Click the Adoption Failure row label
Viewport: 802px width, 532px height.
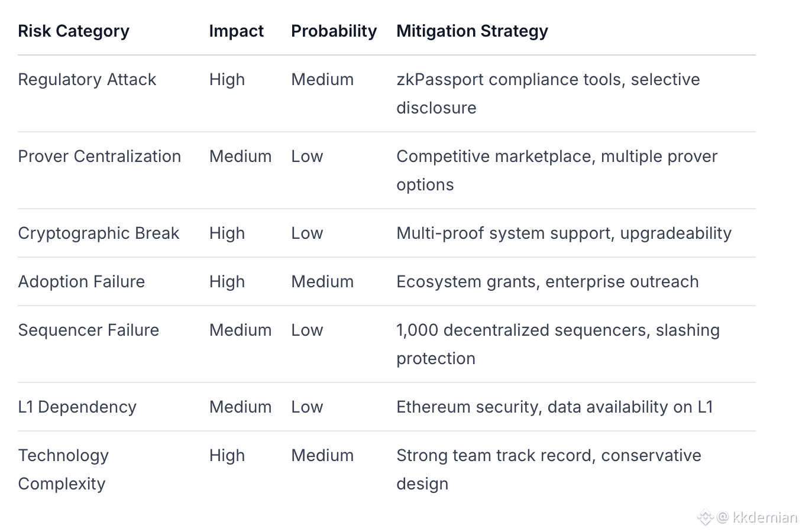coord(81,281)
